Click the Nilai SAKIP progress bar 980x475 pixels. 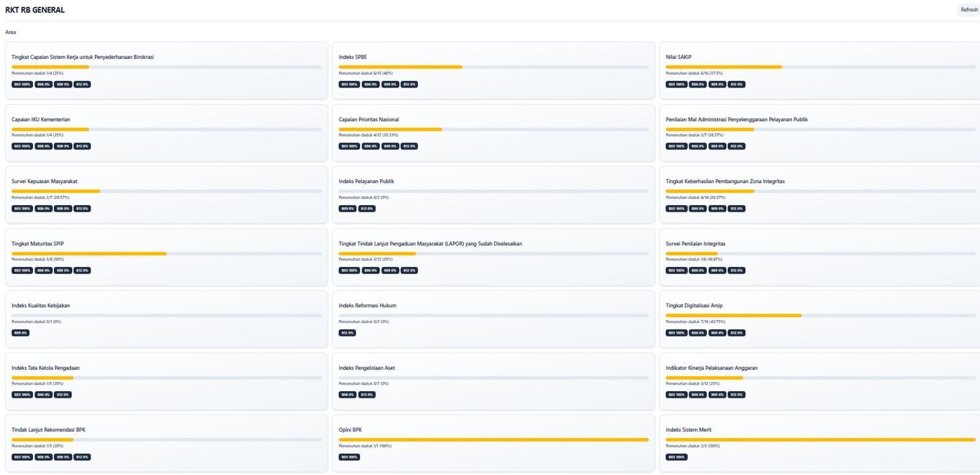point(820,67)
